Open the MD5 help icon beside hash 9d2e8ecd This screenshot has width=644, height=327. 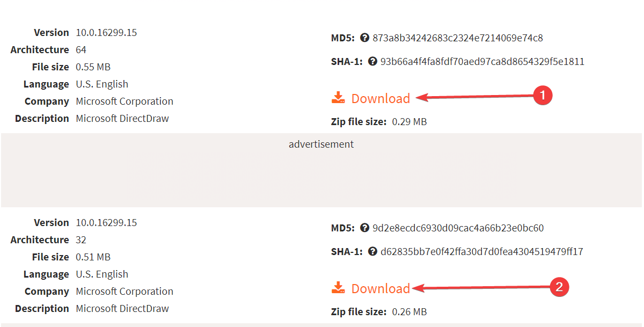click(x=365, y=228)
